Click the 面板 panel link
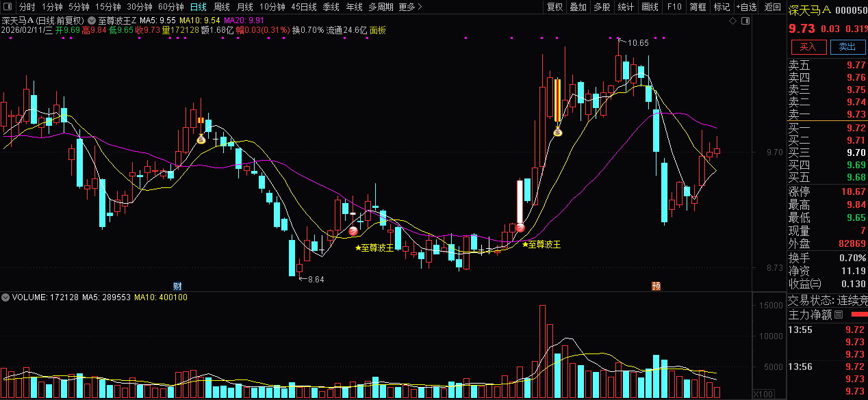Viewport: 868px width, 400px height. pyautogui.click(x=378, y=30)
